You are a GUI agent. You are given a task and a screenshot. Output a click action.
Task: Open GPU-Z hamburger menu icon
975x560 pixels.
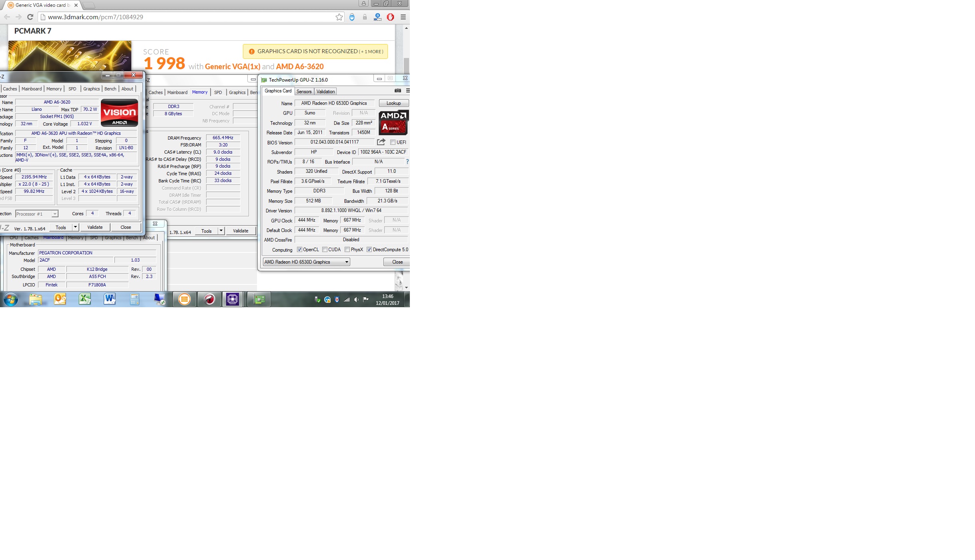(x=407, y=91)
